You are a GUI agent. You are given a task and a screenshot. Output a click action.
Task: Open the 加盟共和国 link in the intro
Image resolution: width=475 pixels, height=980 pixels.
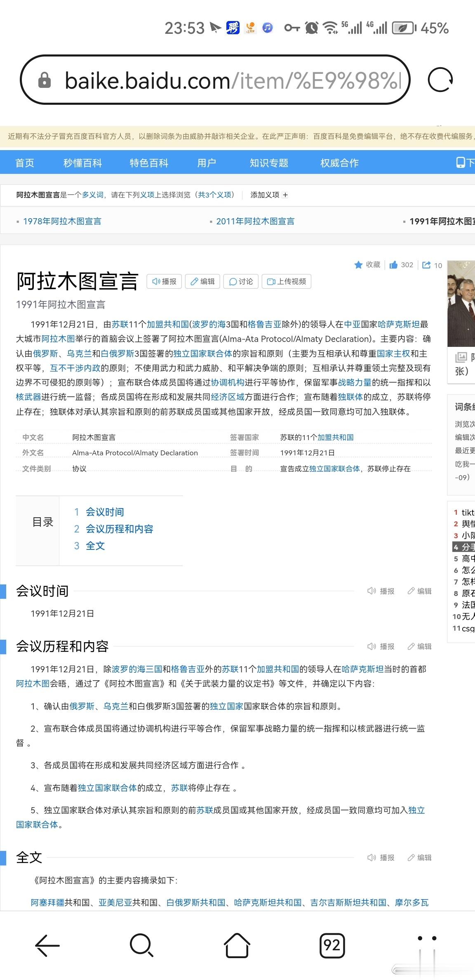point(168,324)
